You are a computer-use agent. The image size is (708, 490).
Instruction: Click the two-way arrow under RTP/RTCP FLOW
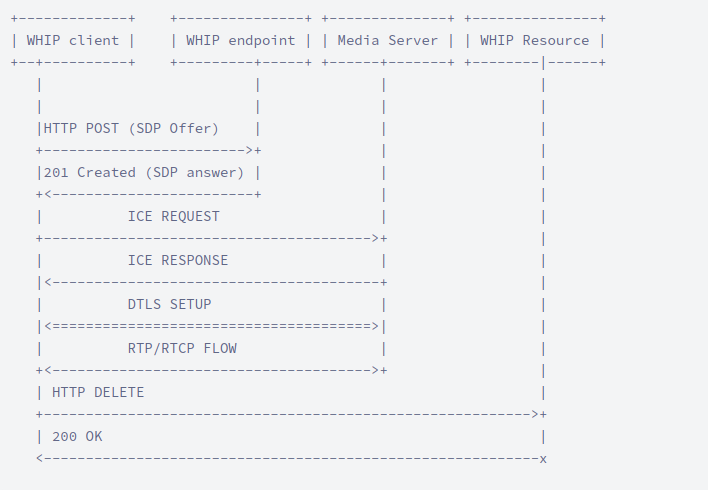point(210,370)
